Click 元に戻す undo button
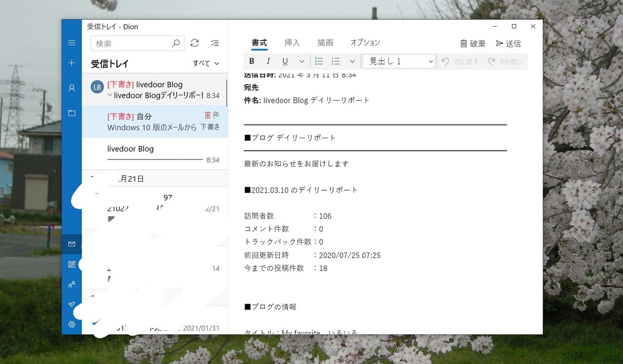This screenshot has height=364, width=623. coord(460,61)
